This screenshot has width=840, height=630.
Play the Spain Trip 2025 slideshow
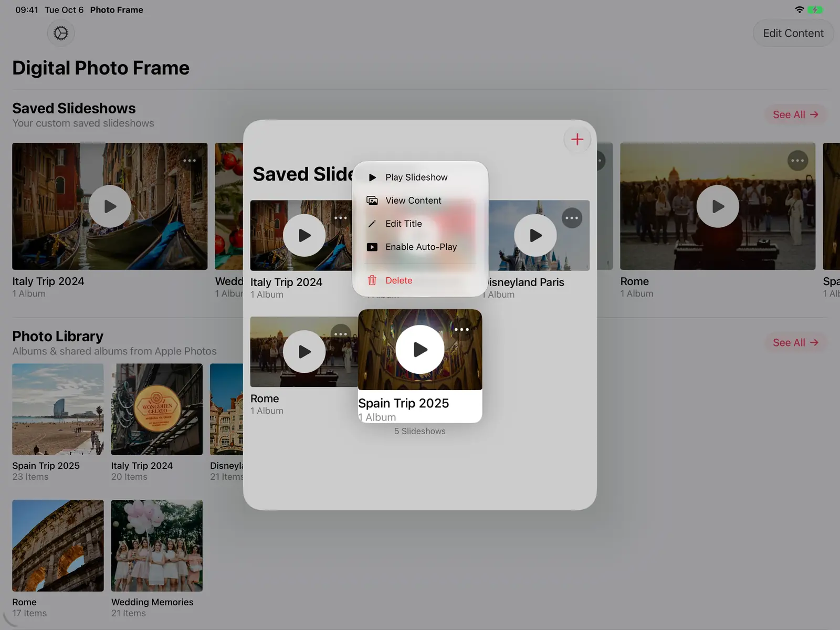pyautogui.click(x=420, y=350)
